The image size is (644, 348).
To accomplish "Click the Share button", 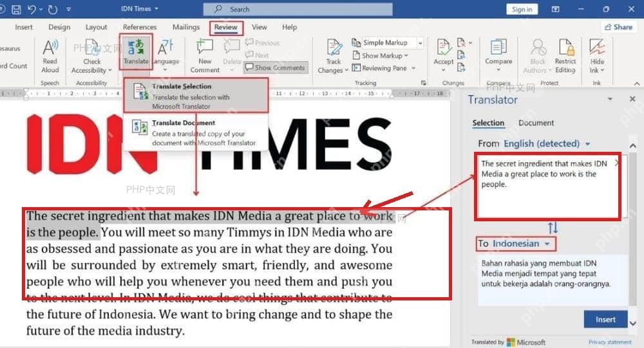I will pyautogui.click(x=618, y=27).
